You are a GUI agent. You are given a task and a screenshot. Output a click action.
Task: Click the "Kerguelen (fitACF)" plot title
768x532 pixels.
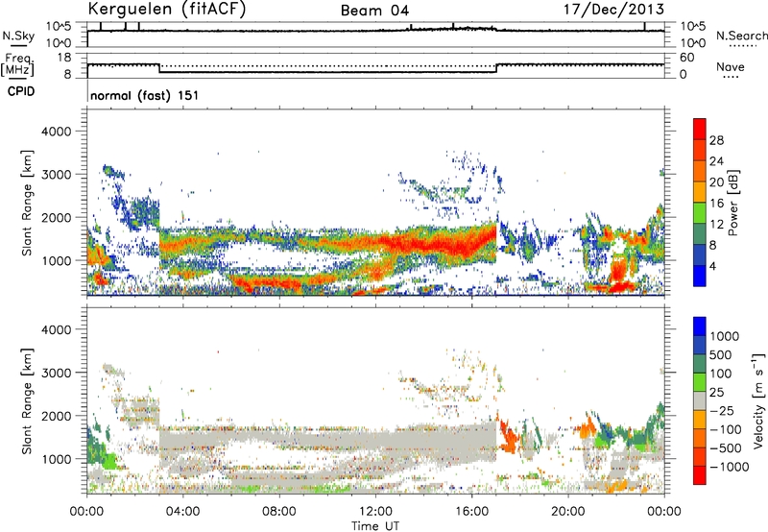pos(166,10)
